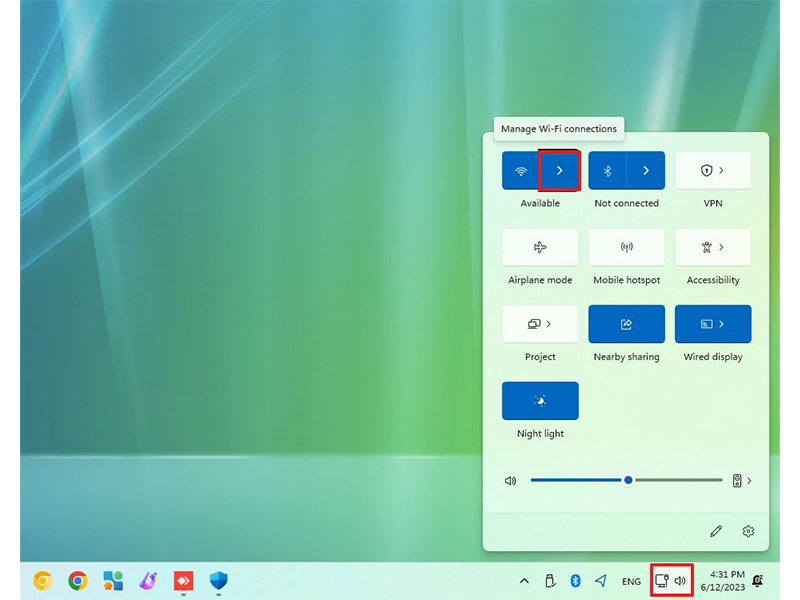Open all settings via gear icon
The width and height of the screenshot is (800, 600).
click(x=748, y=531)
